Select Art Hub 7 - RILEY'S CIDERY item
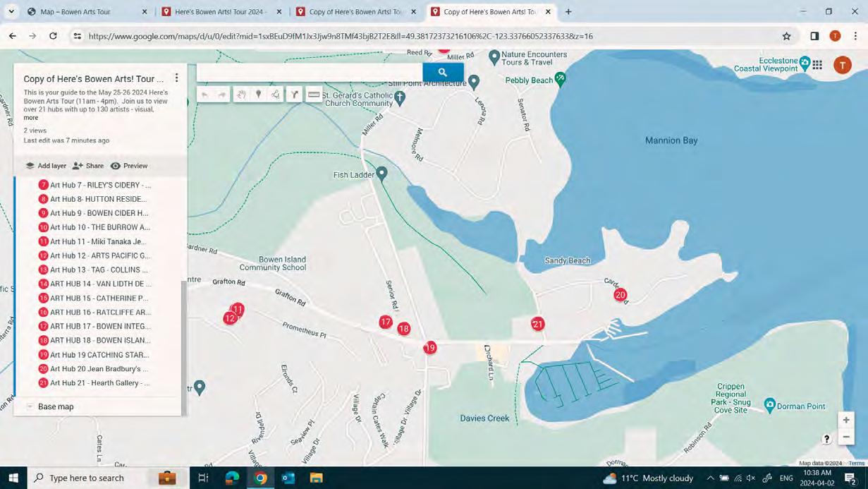The height and width of the screenshot is (489, 868). [x=94, y=185]
